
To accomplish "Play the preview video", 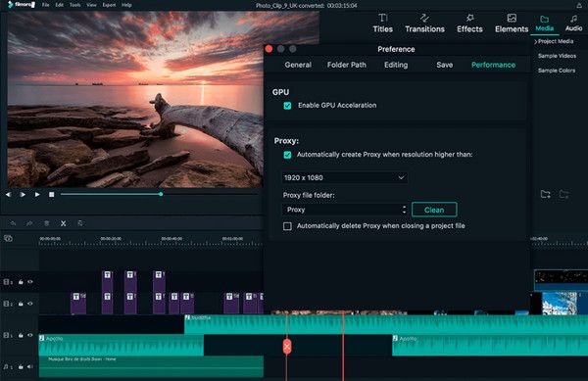I will [x=37, y=195].
